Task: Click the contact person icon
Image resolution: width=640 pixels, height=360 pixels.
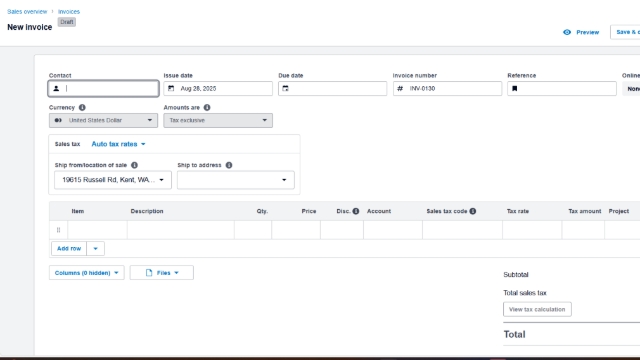Action: 56,89
